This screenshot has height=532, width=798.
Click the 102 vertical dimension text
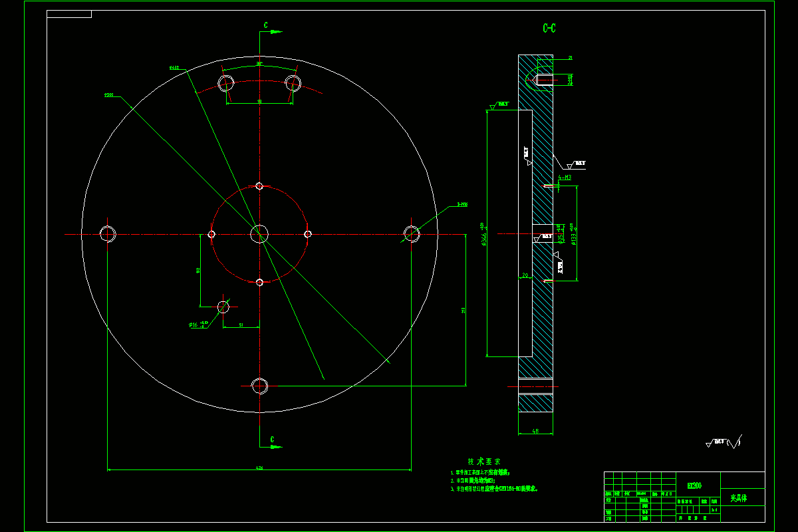pos(198,271)
